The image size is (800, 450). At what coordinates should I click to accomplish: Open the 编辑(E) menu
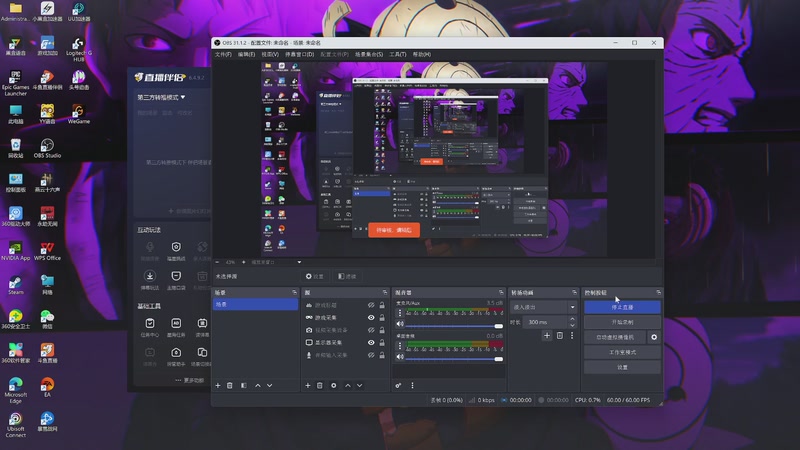click(x=246, y=54)
